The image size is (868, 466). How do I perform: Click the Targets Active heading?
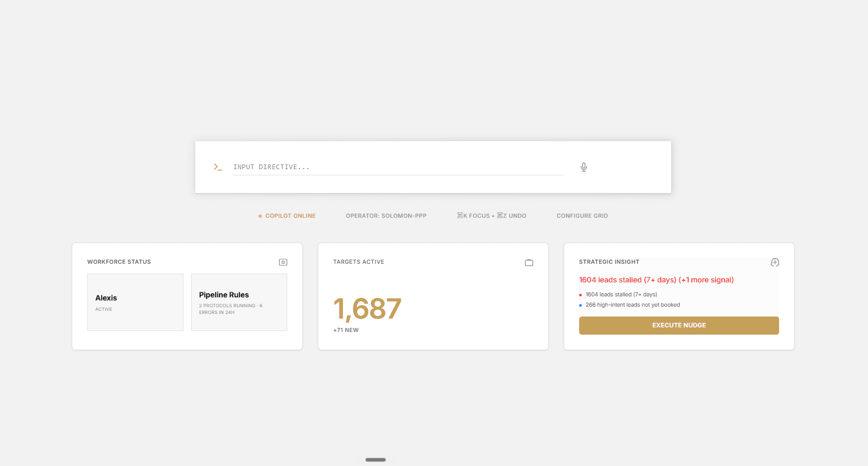(359, 262)
